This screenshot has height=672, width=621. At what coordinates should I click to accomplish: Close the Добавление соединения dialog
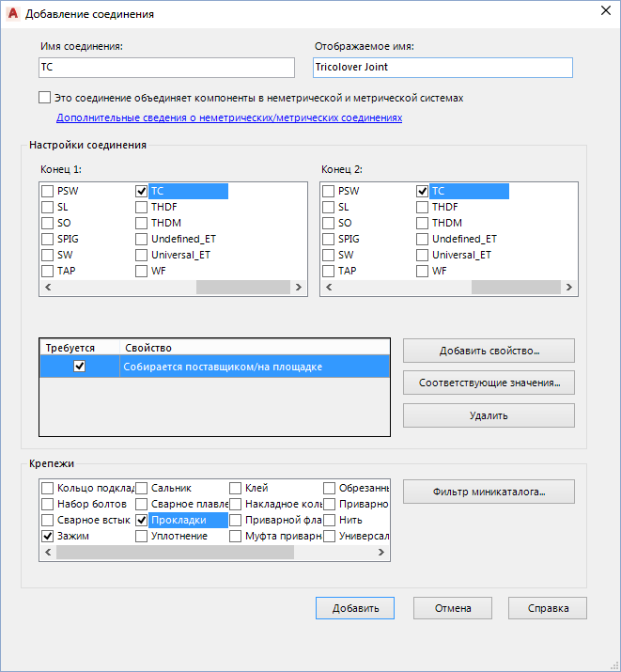click(602, 12)
